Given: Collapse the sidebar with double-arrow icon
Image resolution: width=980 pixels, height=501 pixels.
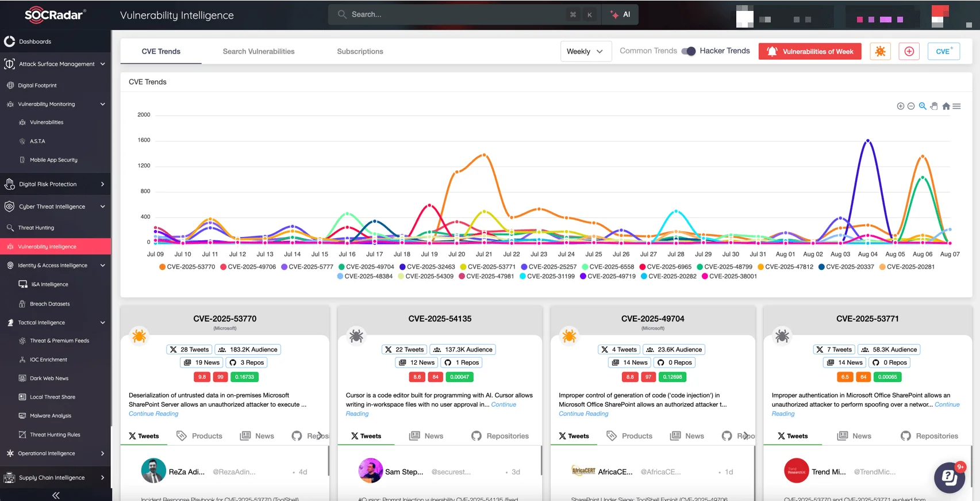Looking at the screenshot, I should 56,495.
